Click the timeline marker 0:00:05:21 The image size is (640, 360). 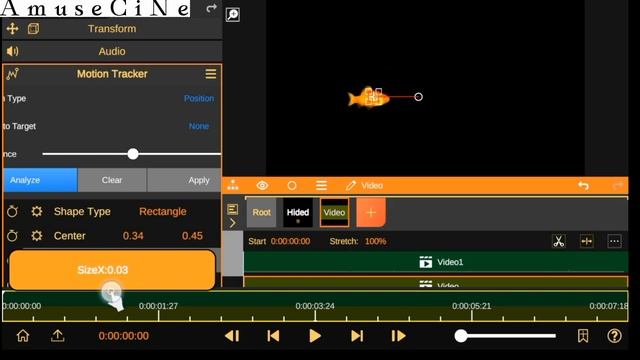[471, 306]
